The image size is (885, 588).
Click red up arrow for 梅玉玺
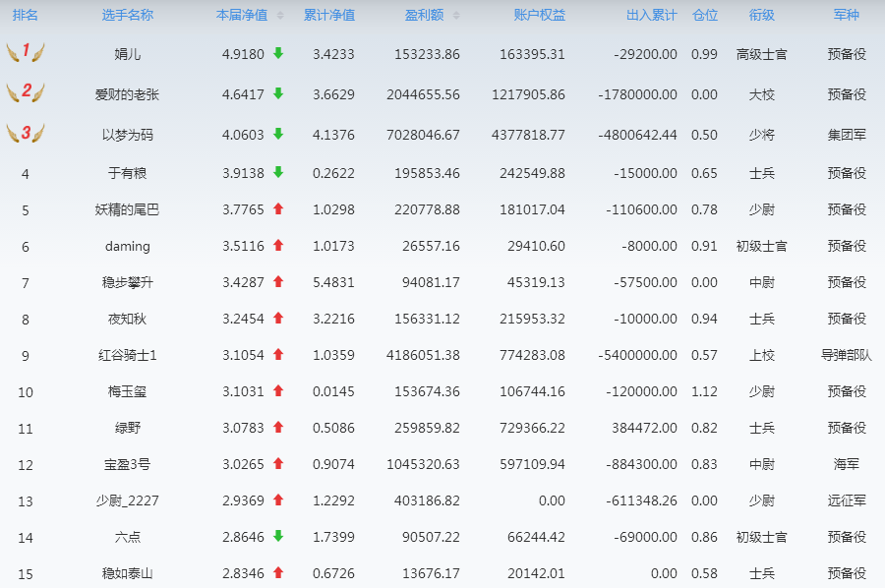coord(278,390)
